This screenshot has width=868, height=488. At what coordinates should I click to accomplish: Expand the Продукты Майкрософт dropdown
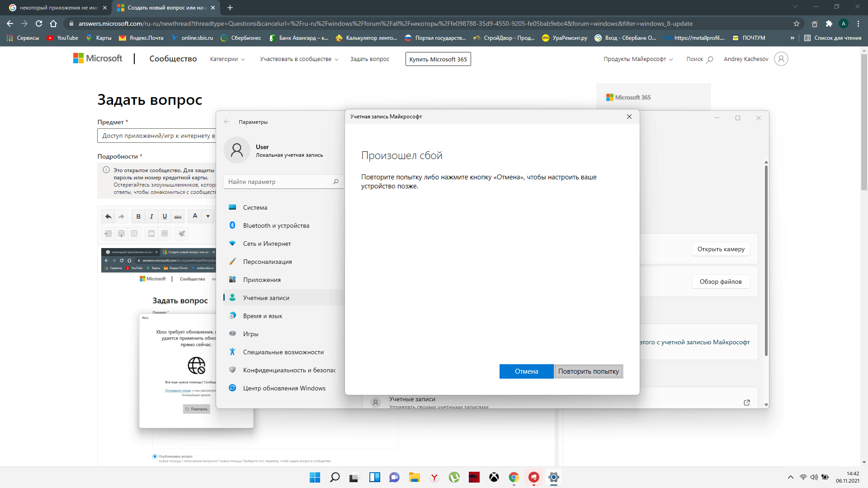pyautogui.click(x=638, y=59)
